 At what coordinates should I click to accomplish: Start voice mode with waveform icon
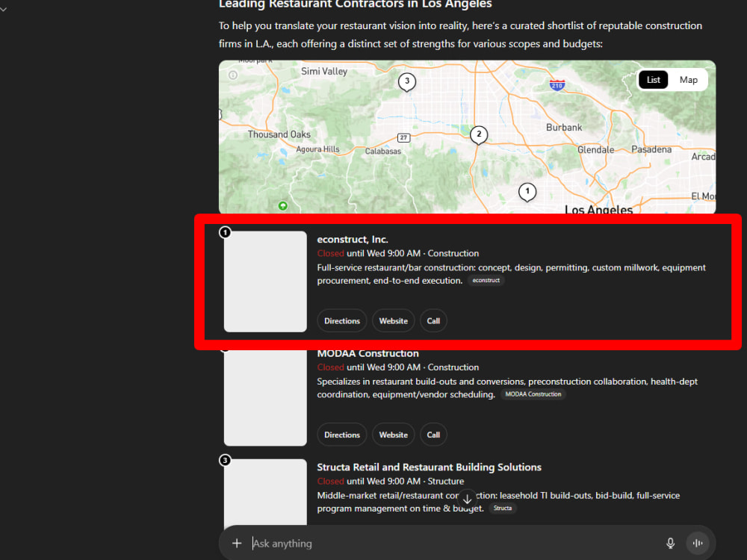[x=698, y=543]
